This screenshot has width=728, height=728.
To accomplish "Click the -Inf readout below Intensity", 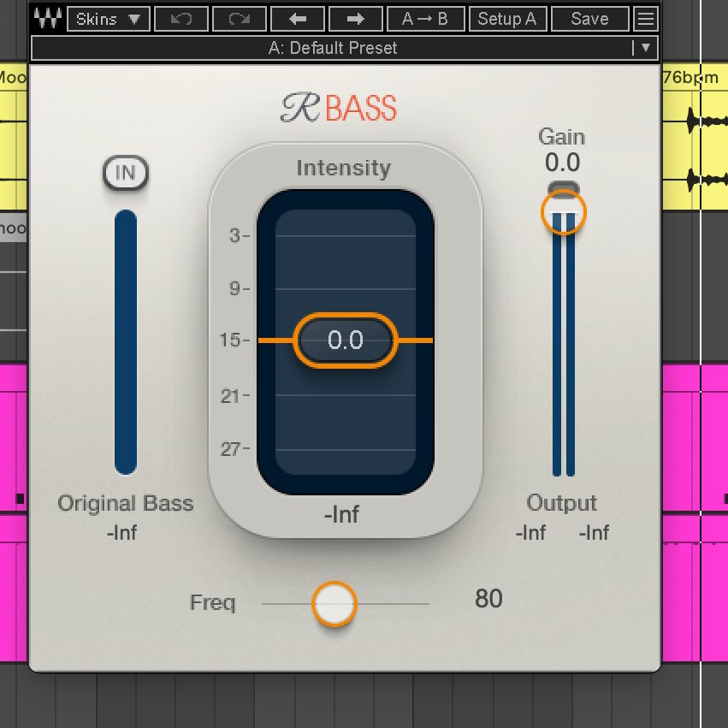I will point(341,514).
